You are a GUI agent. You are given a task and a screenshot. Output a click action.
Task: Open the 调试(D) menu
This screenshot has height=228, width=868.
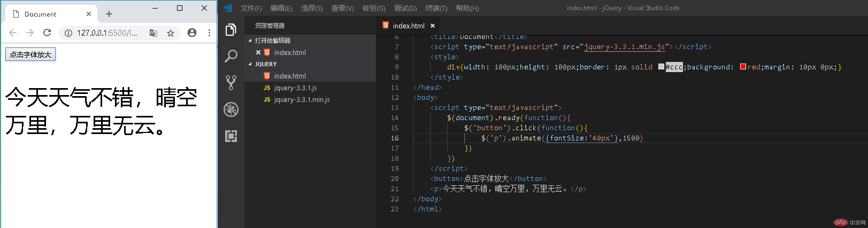[405, 8]
